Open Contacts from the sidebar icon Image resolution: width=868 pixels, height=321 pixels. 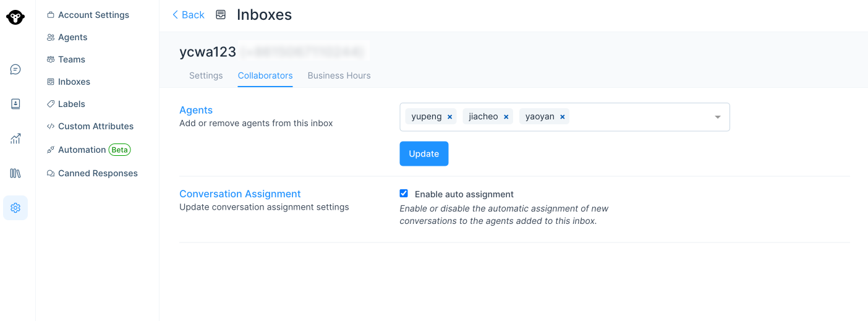point(15,104)
